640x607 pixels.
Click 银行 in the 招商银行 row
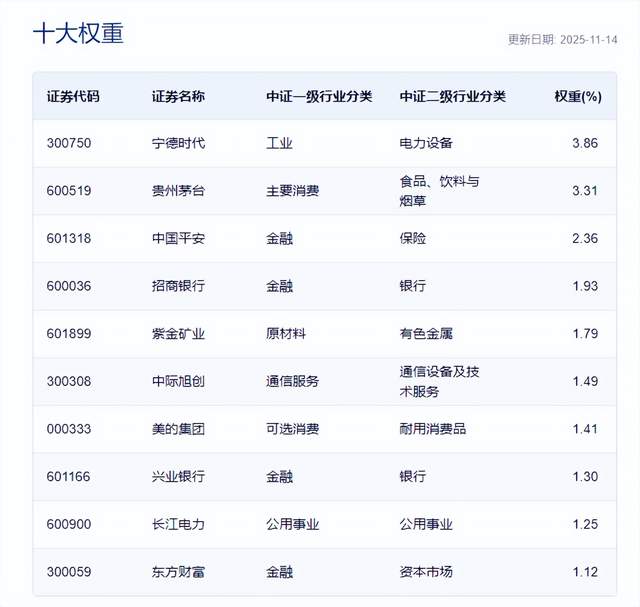tap(413, 286)
